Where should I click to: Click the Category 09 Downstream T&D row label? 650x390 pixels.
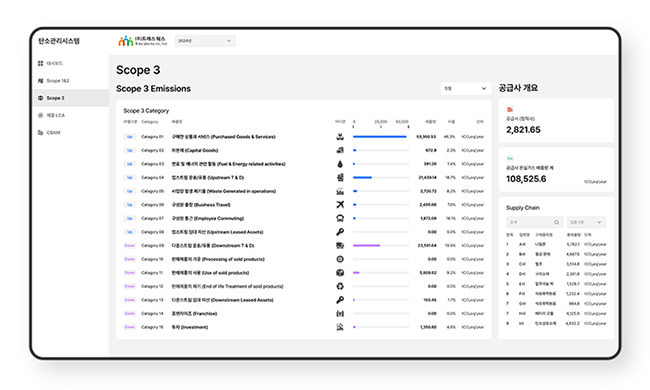213,246
